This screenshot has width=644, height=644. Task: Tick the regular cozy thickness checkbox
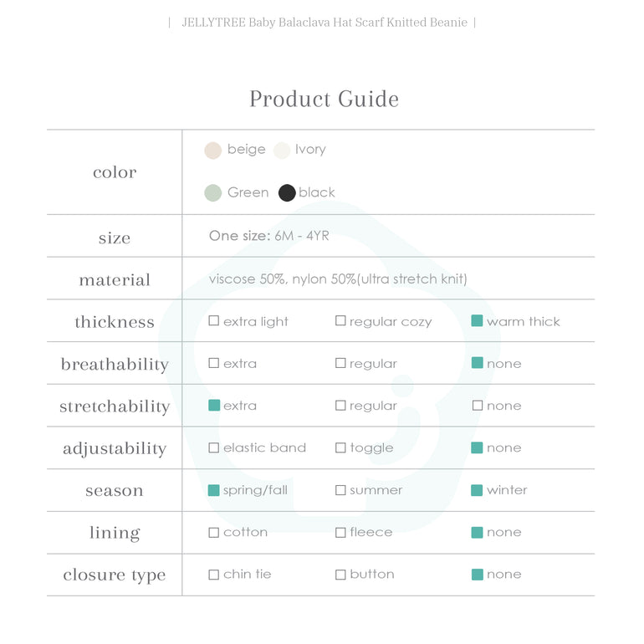[x=340, y=321]
